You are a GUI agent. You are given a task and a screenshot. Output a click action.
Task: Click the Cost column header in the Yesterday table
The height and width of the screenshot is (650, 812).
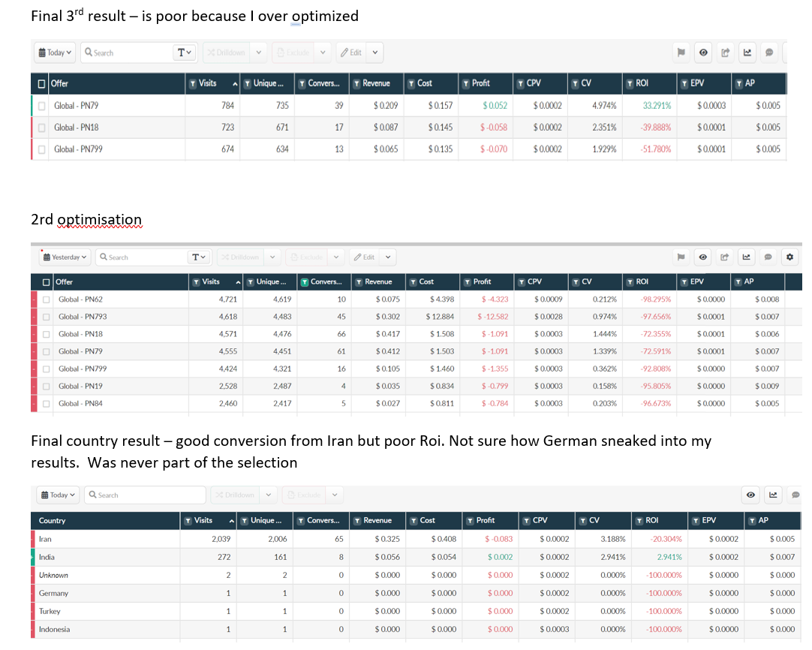426,282
